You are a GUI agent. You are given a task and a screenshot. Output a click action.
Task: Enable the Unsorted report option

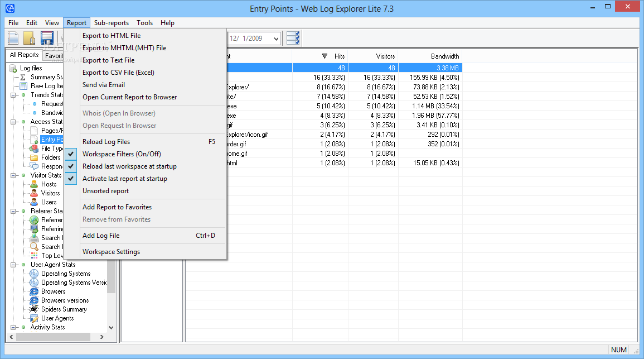coord(105,191)
